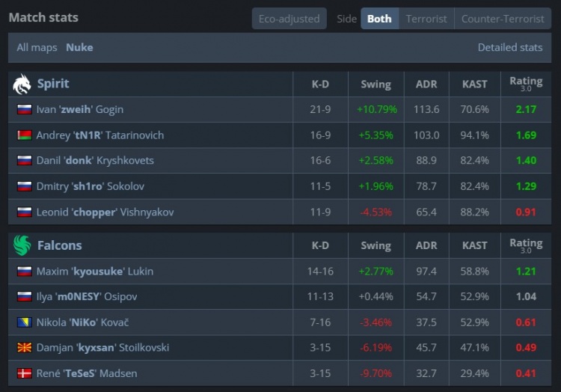Click the Russian flag beside m0NESY

[24, 297]
